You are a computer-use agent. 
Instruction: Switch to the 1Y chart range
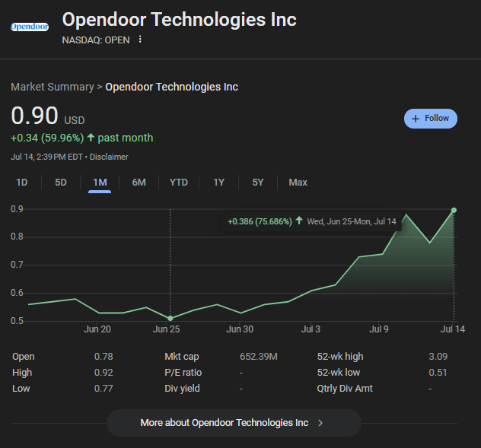point(218,183)
